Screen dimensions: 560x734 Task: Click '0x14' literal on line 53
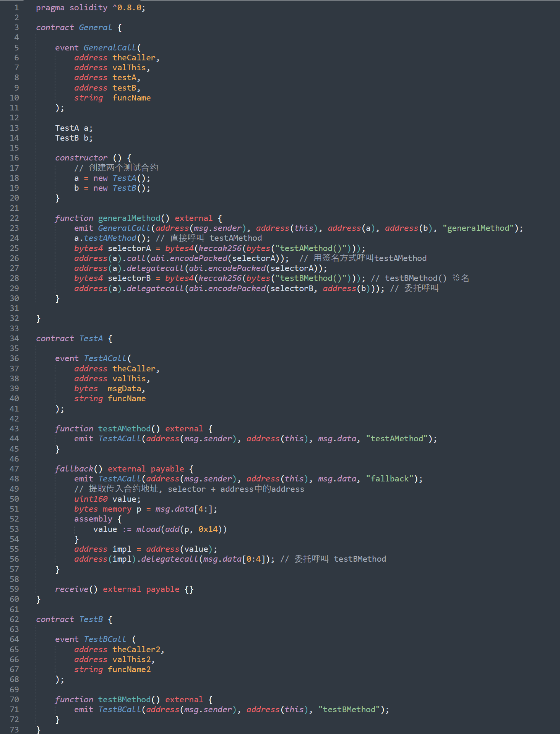click(208, 529)
